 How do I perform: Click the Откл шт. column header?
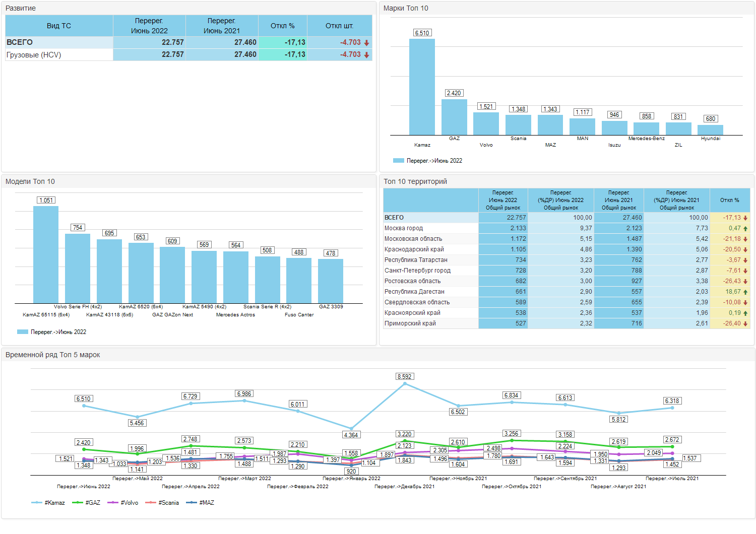(340, 26)
